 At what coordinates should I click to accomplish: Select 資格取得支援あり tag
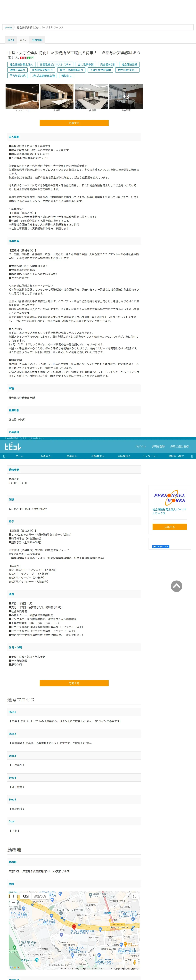coord(42,70)
